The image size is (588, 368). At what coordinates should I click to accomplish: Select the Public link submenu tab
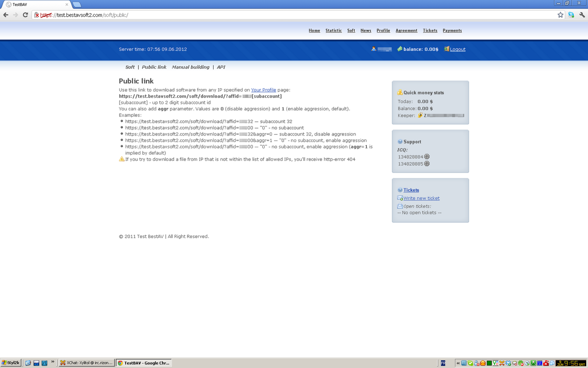point(154,67)
